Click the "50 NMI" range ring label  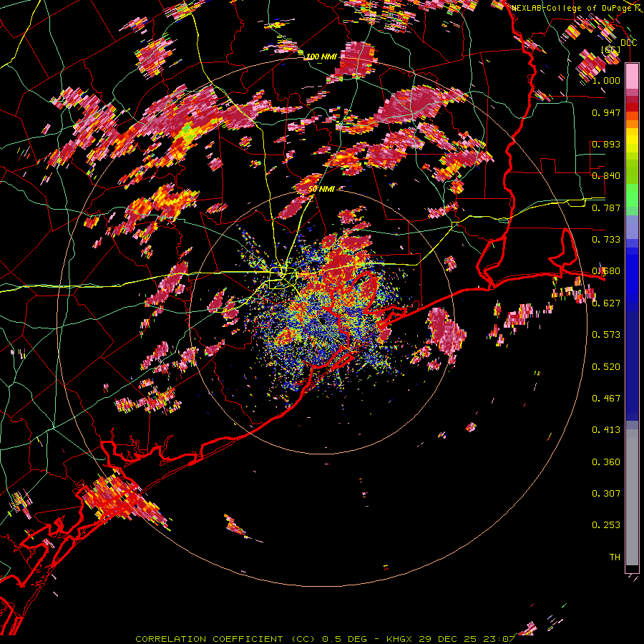tap(321, 189)
